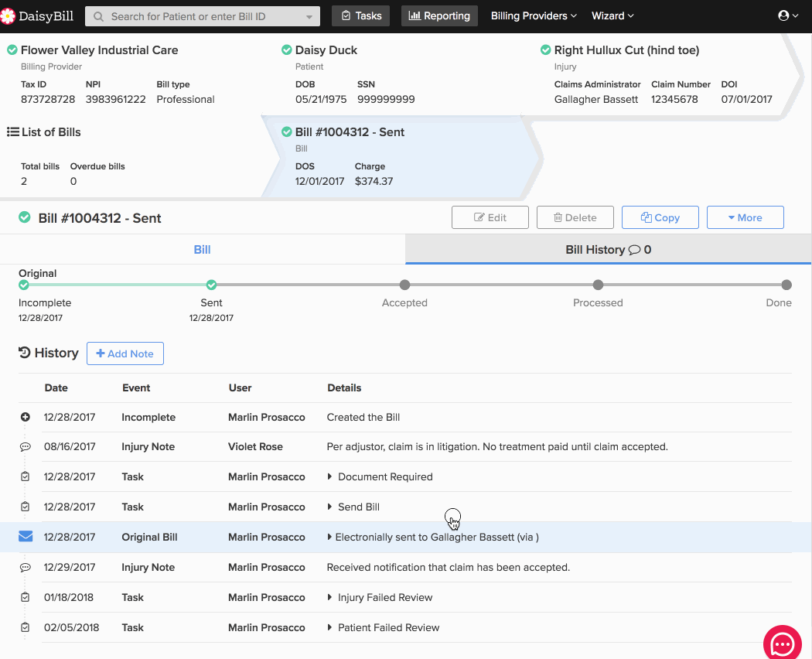Image resolution: width=812 pixels, height=659 pixels.
Task: Copy this bill with the Copy button
Action: coord(660,217)
